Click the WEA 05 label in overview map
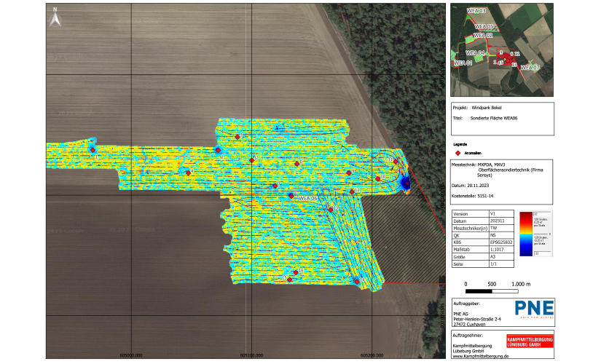 [484, 27]
